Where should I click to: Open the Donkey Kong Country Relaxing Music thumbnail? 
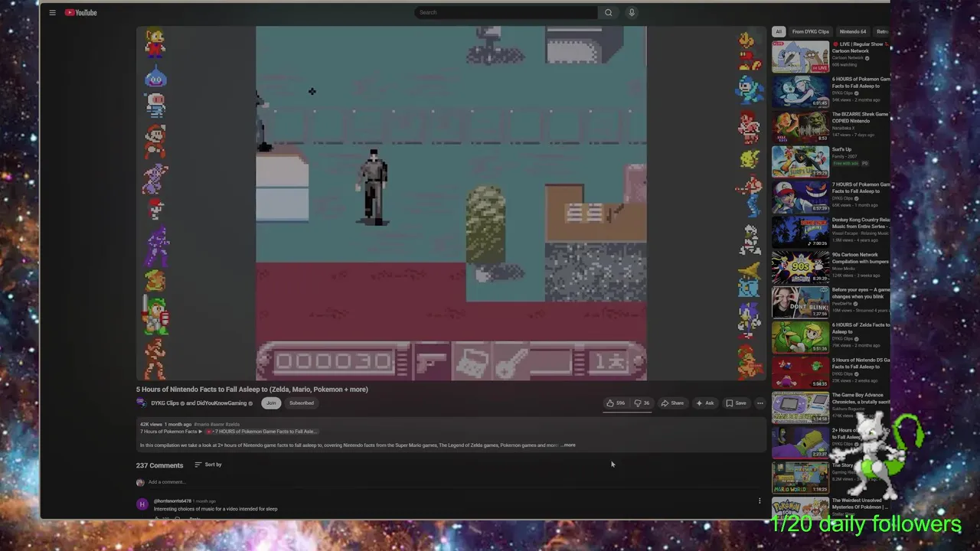coord(800,233)
